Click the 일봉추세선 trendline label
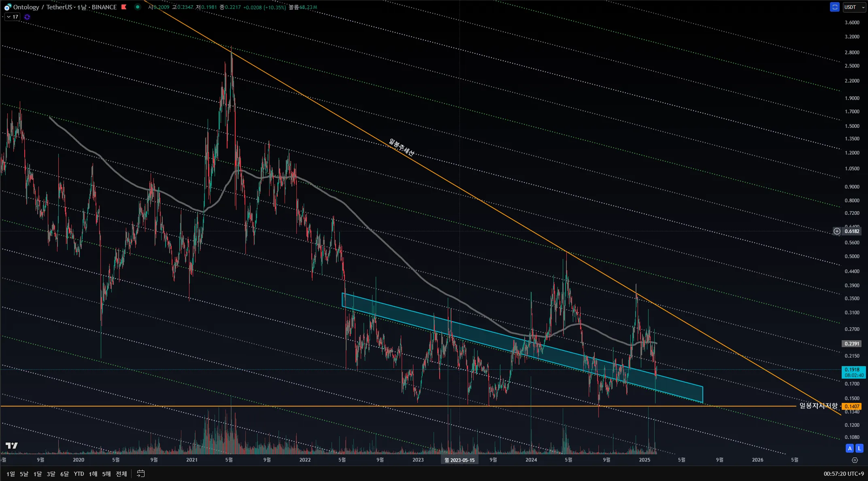Screen dimensions: 868x481 pyautogui.click(x=401, y=147)
